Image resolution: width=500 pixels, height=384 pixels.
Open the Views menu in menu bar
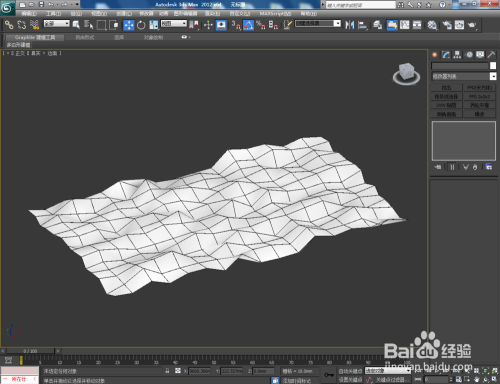coord(99,14)
